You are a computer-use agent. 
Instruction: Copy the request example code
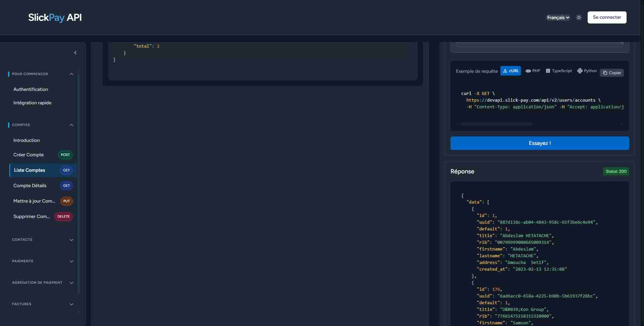pos(612,73)
